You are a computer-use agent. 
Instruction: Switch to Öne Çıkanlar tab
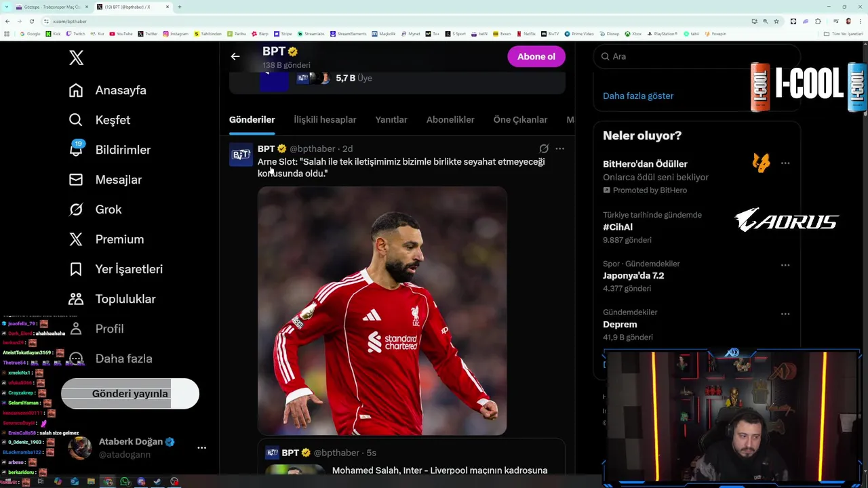[x=520, y=119]
